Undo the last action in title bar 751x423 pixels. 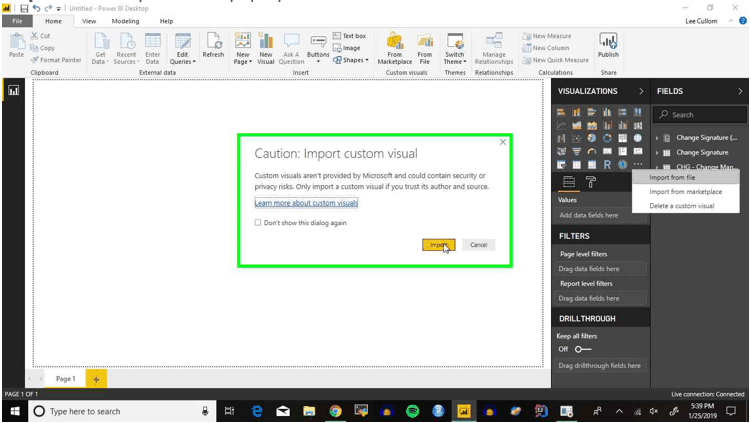pyautogui.click(x=36, y=8)
